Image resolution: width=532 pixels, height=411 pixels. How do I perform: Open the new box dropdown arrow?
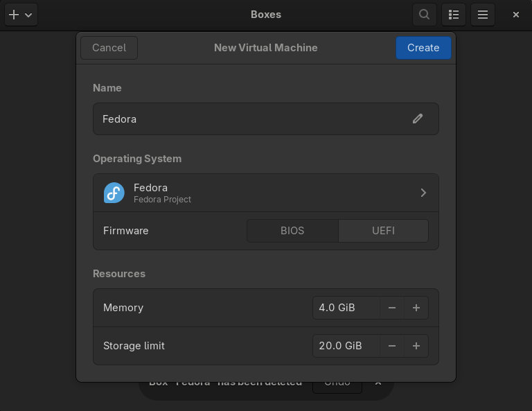[x=29, y=15]
